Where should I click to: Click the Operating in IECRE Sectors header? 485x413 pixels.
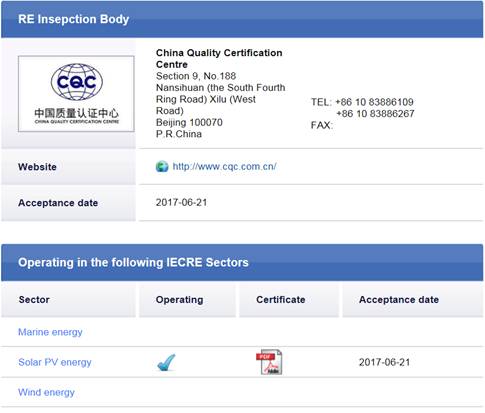pyautogui.click(x=242, y=263)
